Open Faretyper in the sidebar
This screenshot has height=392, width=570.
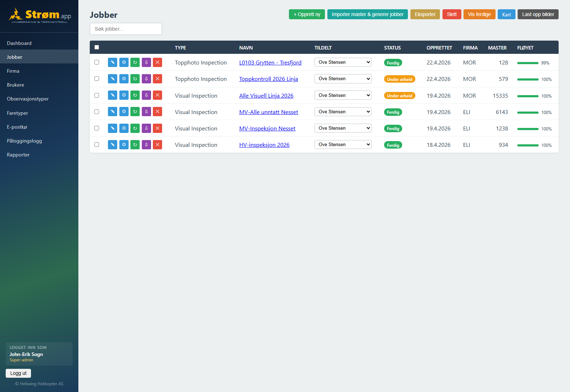click(39, 113)
